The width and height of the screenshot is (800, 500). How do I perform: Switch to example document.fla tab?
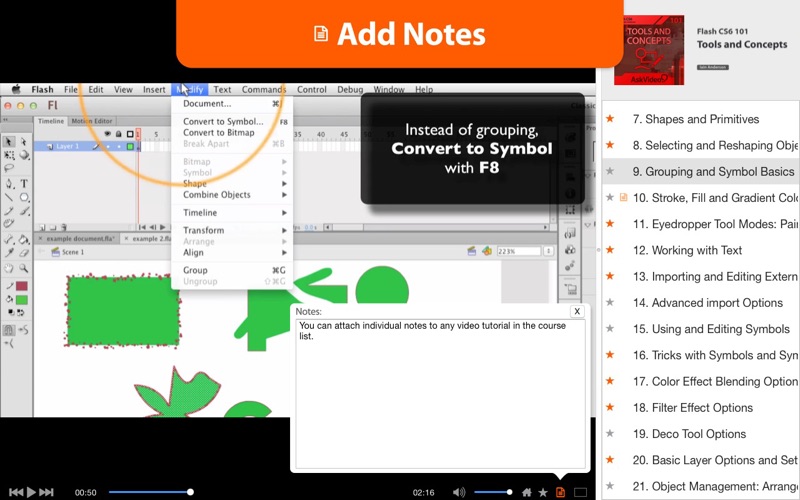(77, 238)
